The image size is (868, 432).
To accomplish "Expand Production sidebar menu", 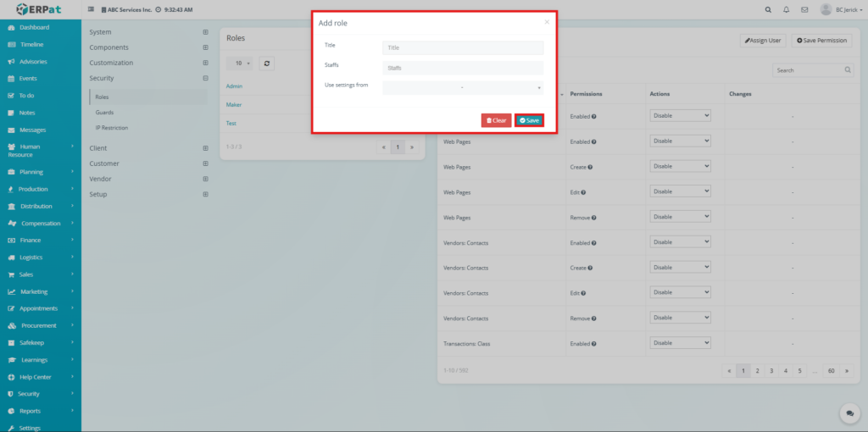I will 41,189.
